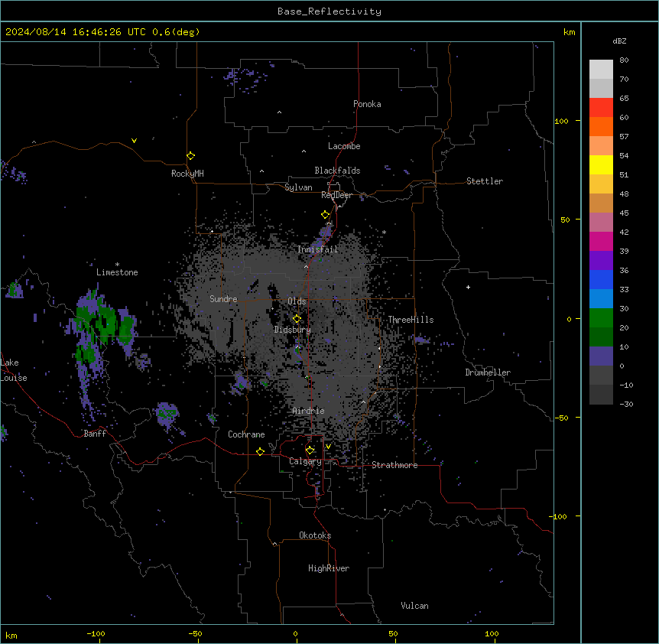The image size is (659, 644).
Task: Click the Olds city label
Action: (297, 301)
